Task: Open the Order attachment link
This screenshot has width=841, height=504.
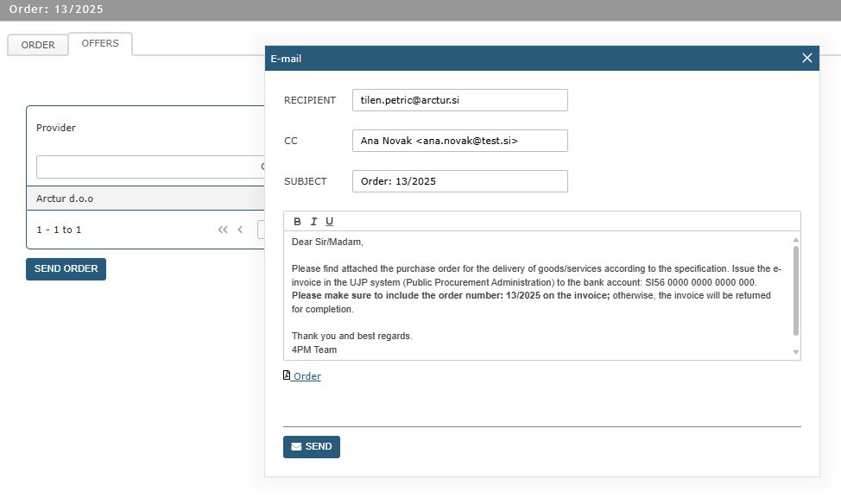Action: pos(307,376)
